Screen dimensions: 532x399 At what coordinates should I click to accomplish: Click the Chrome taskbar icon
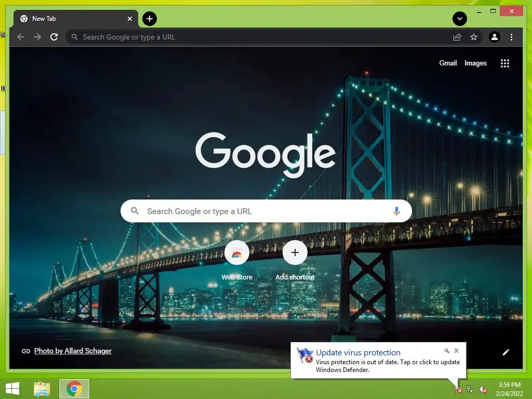coord(74,389)
